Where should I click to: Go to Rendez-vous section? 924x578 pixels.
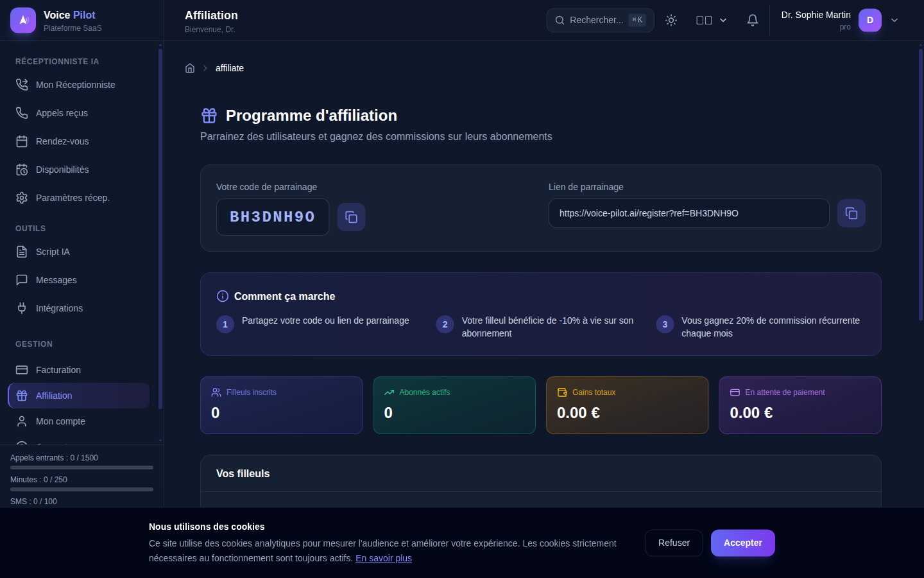tap(78, 141)
